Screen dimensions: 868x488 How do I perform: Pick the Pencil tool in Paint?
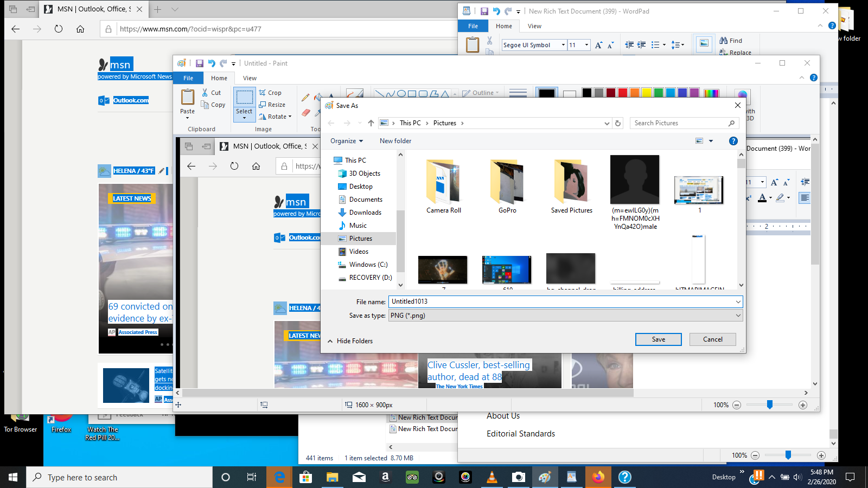(x=305, y=98)
